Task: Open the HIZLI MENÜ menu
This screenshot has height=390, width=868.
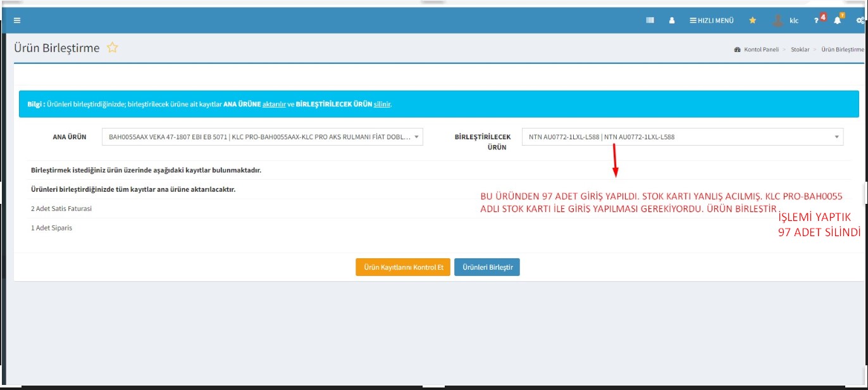Action: [x=712, y=20]
